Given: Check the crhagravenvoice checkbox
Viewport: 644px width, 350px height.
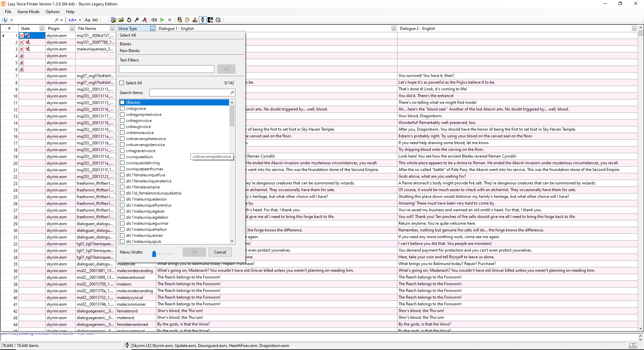Looking at the screenshot, I should (122, 150).
